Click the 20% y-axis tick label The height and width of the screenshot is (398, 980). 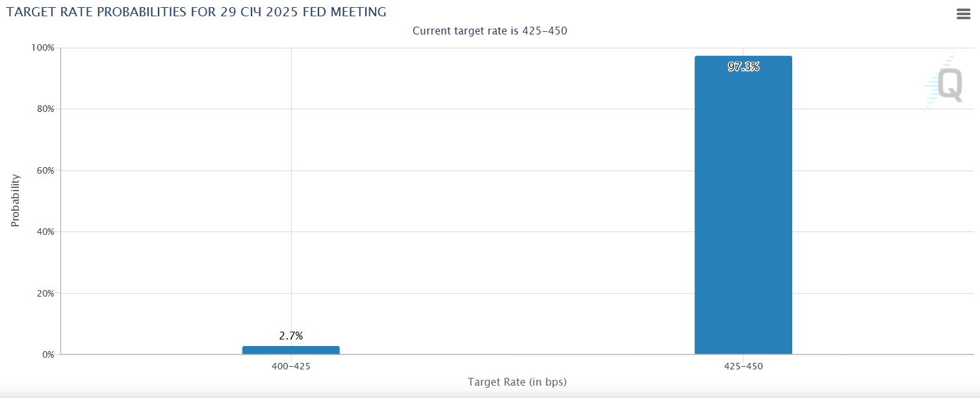point(44,293)
